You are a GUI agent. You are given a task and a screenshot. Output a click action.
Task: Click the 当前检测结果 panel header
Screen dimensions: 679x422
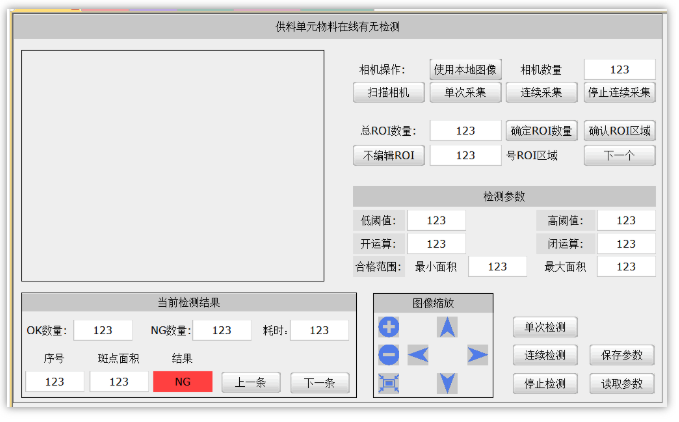189,303
